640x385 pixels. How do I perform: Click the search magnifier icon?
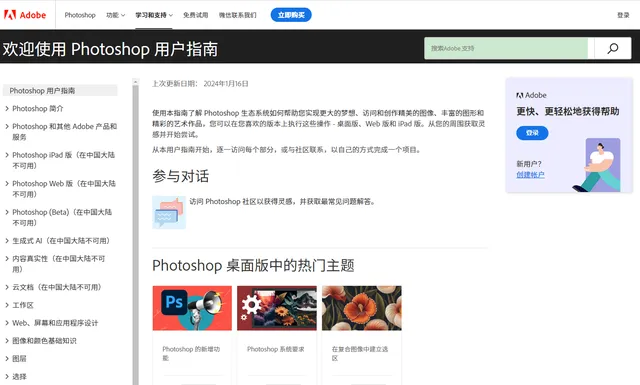coord(613,49)
